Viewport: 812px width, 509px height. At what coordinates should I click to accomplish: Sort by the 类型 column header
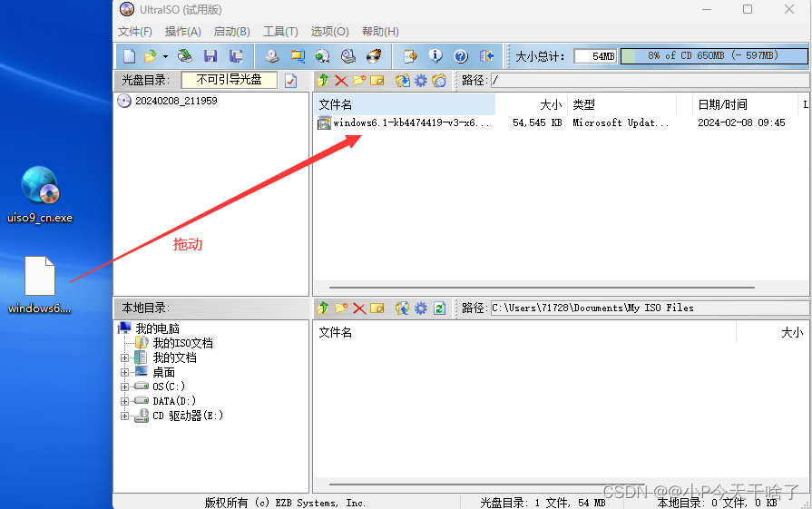pyautogui.click(x=622, y=104)
